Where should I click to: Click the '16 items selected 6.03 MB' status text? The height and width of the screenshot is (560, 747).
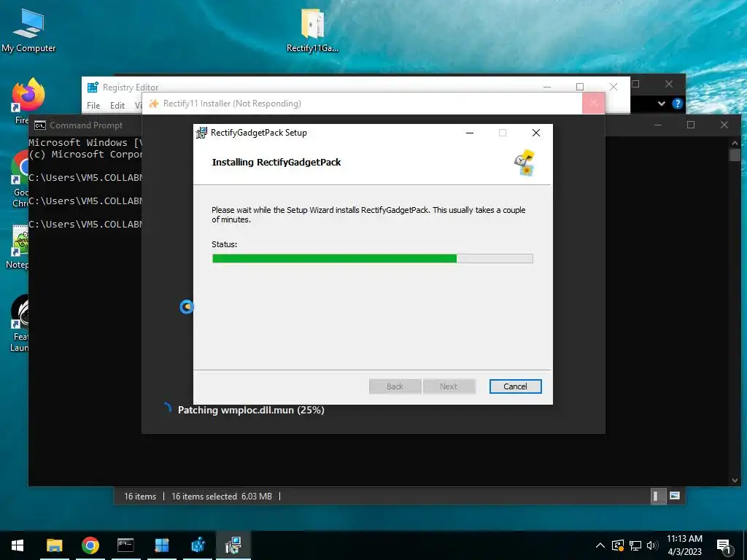click(222, 496)
